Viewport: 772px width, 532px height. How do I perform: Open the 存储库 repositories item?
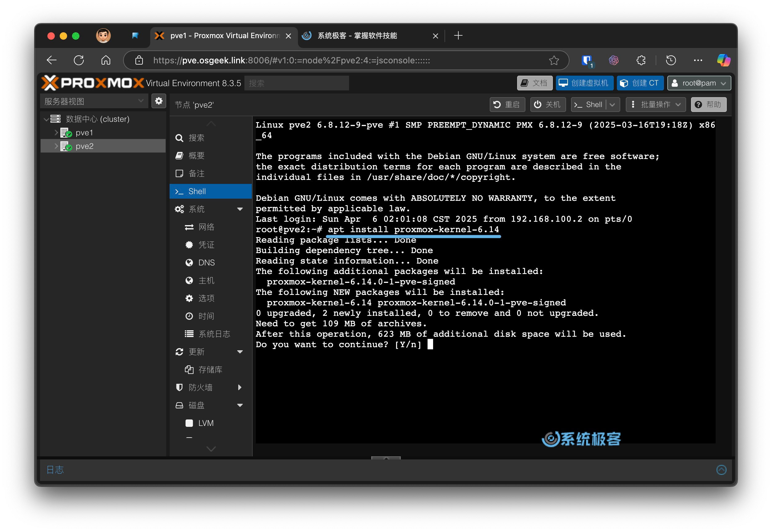[x=210, y=370]
